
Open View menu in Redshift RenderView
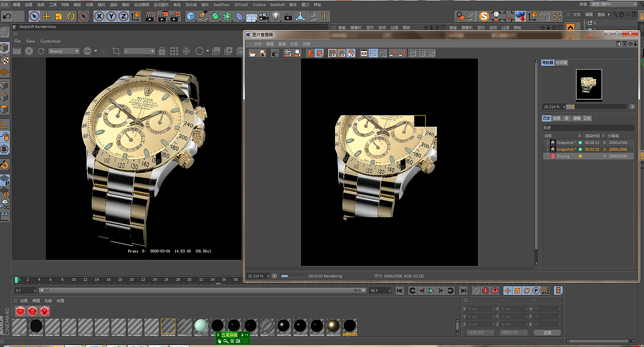tap(31, 41)
